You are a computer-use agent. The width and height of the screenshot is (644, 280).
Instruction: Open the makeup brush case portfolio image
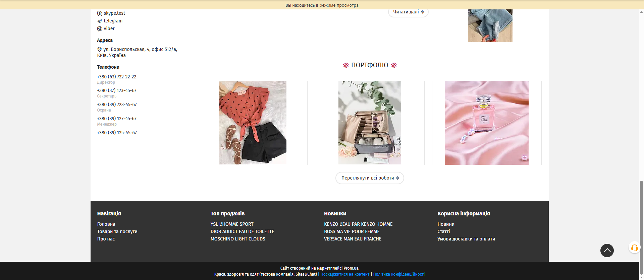click(370, 123)
